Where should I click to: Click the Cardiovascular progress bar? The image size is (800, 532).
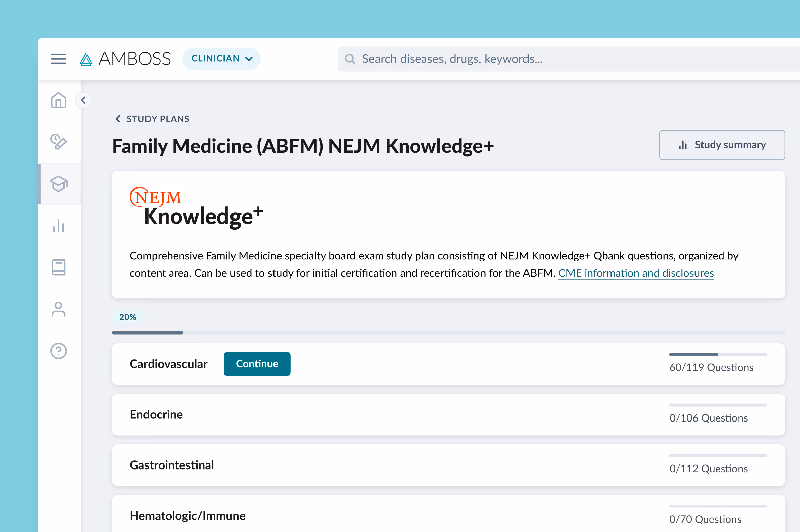(718, 355)
